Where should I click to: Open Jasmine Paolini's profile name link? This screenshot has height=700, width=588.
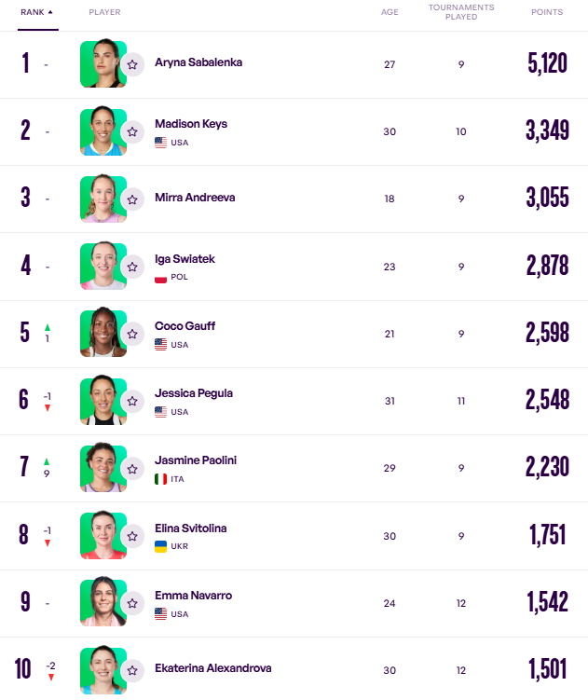193,460
